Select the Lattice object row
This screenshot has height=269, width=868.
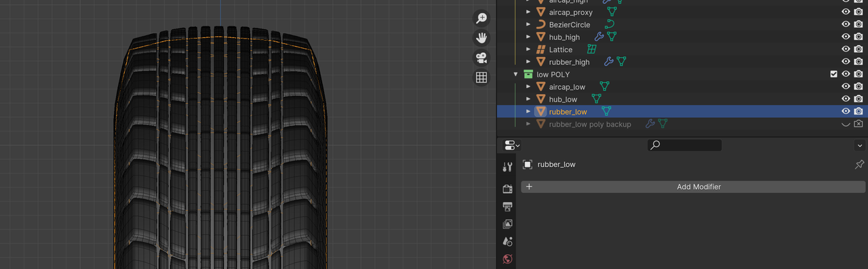(560, 49)
